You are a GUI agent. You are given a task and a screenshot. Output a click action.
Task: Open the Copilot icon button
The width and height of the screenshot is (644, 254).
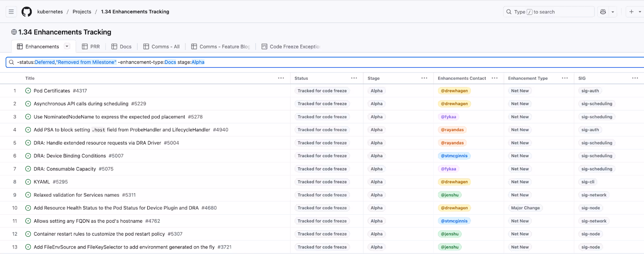pos(603,12)
